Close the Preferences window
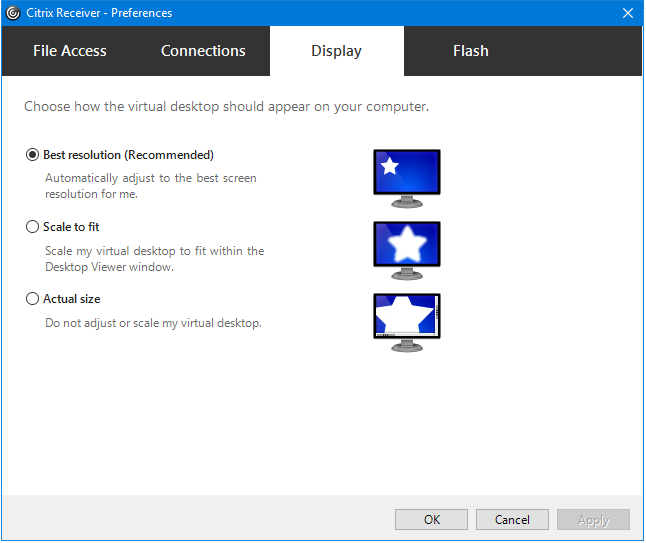The width and height of the screenshot is (646, 543). pos(628,13)
